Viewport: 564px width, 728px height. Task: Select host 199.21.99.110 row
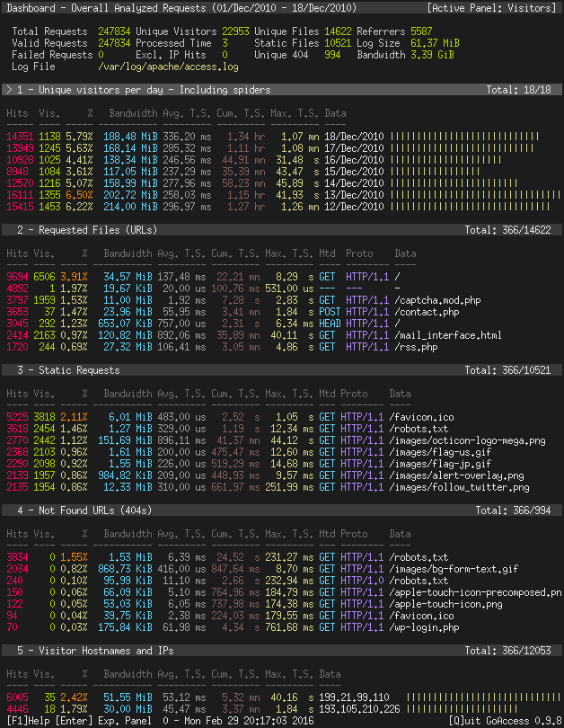(x=283, y=697)
